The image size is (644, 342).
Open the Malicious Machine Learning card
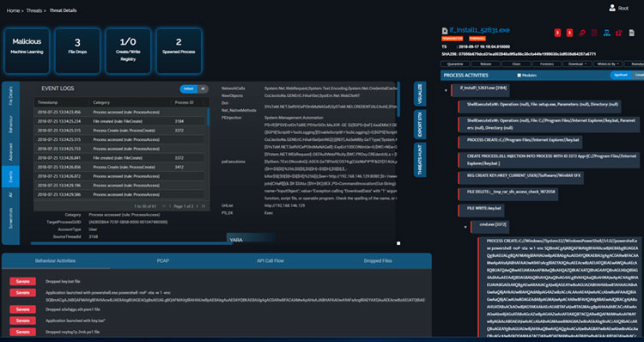(x=27, y=51)
